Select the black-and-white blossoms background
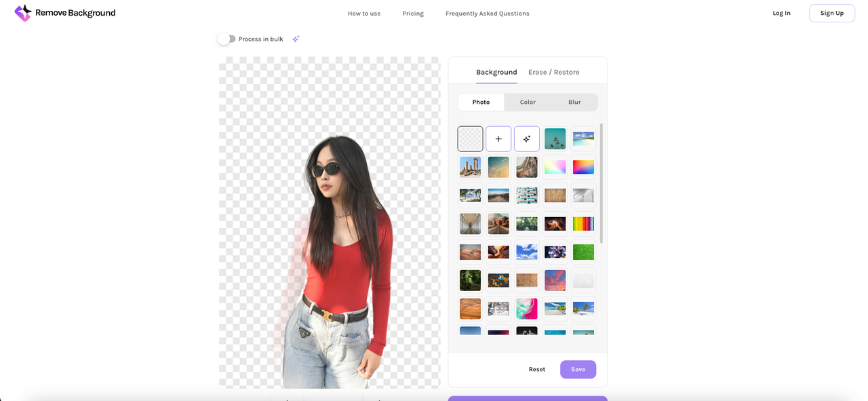 [x=498, y=309]
